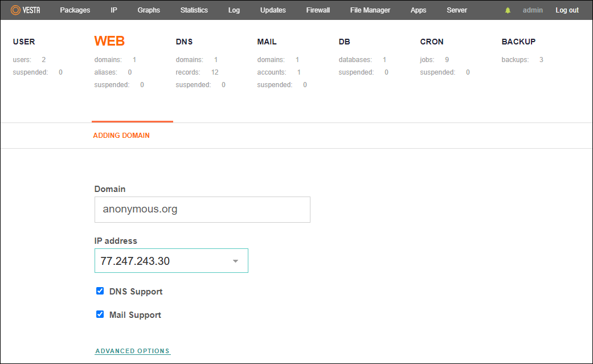
Task: Open the notifications bell icon
Action: coord(508,10)
